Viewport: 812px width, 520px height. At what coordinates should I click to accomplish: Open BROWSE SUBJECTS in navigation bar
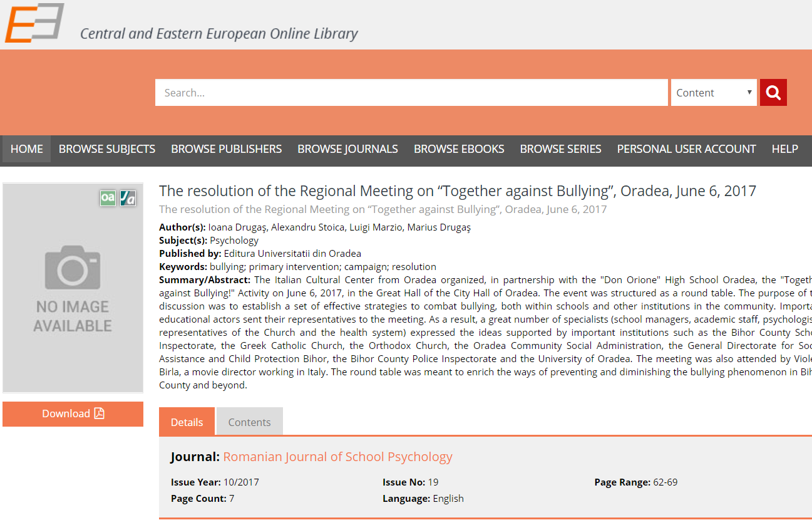click(107, 149)
